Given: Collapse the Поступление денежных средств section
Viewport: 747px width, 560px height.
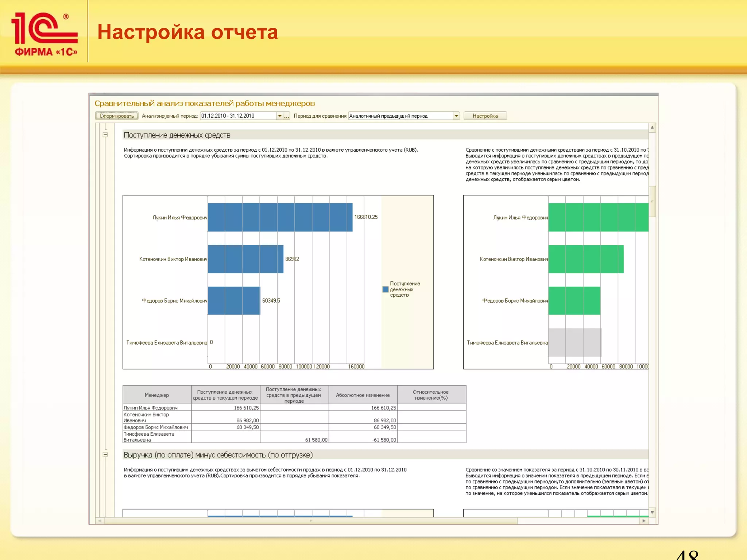Looking at the screenshot, I should [x=105, y=135].
